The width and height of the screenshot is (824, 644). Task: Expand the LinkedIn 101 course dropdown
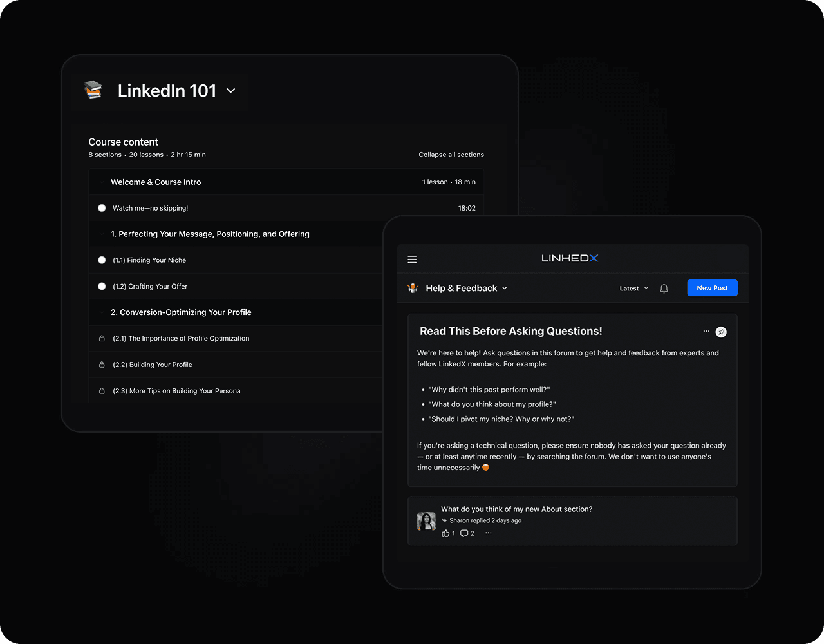tap(230, 91)
